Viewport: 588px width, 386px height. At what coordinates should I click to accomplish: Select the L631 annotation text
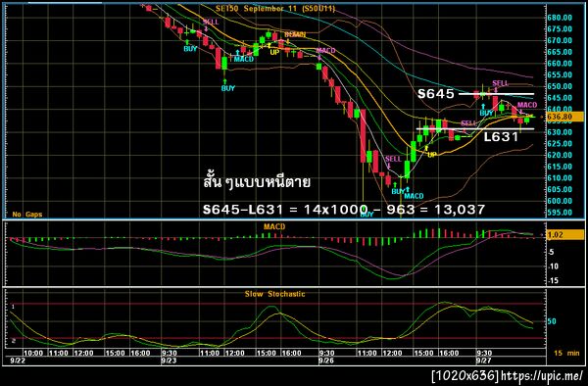pos(501,137)
